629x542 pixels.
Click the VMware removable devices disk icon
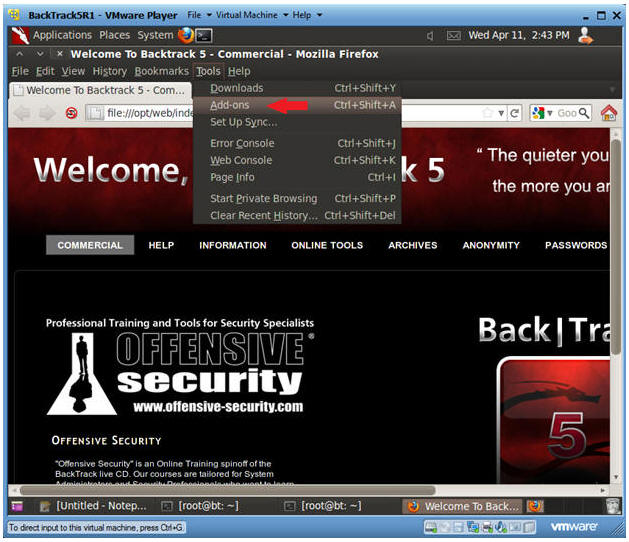tap(431, 527)
